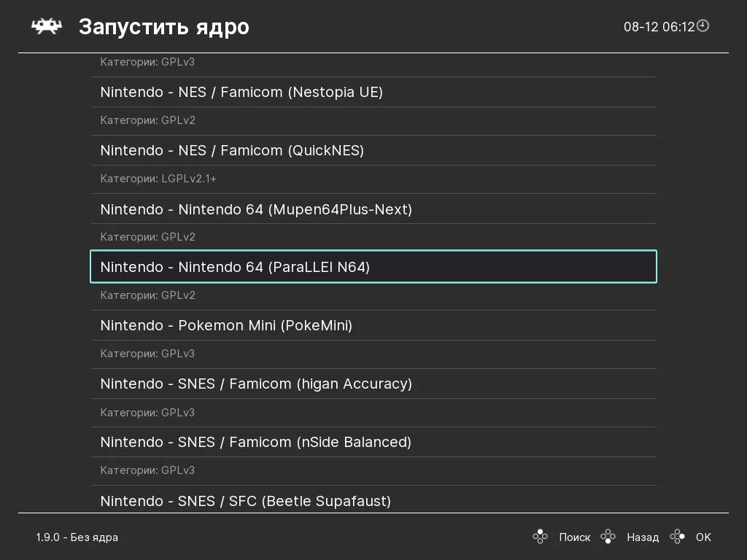The width and height of the screenshot is (747, 560).
Task: Launch the highlighted ParaLLEl N64 core
Action: point(235,267)
